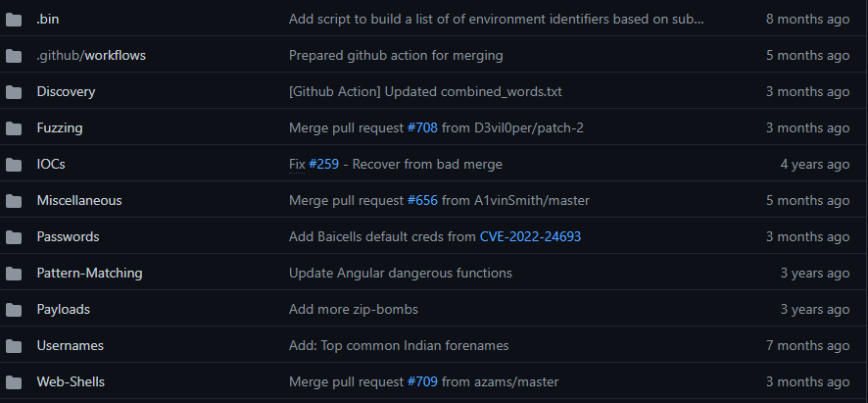
Task: Click the Web-Shells folder icon
Action: (x=14, y=381)
